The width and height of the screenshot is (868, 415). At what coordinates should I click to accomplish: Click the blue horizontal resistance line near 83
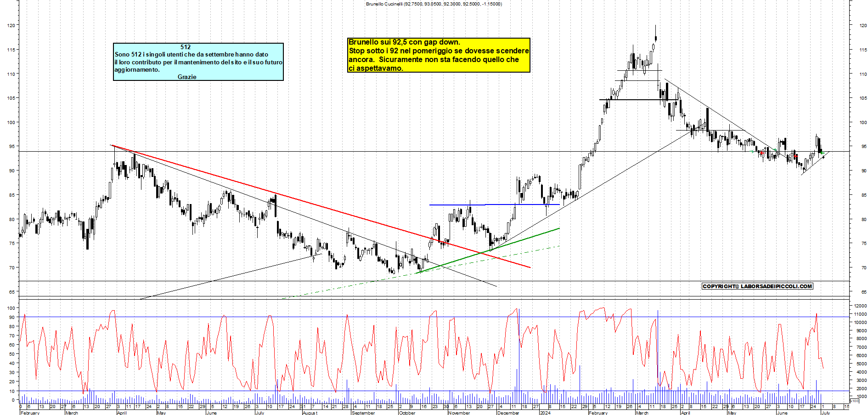tap(495, 205)
